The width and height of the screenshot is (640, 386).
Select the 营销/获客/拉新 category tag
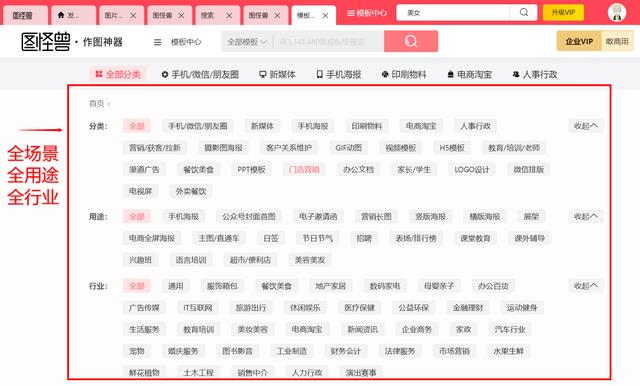point(155,148)
